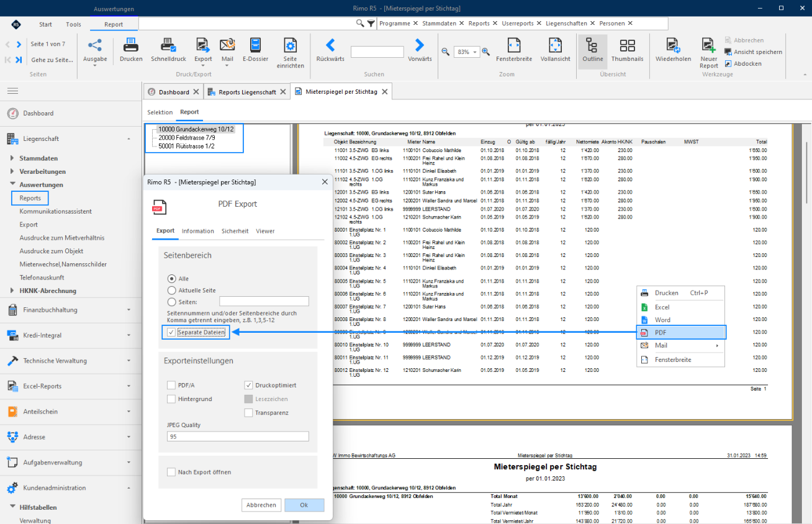Expand the HKNK-Abrechnung tree node
812x524 pixels.
(x=12, y=291)
